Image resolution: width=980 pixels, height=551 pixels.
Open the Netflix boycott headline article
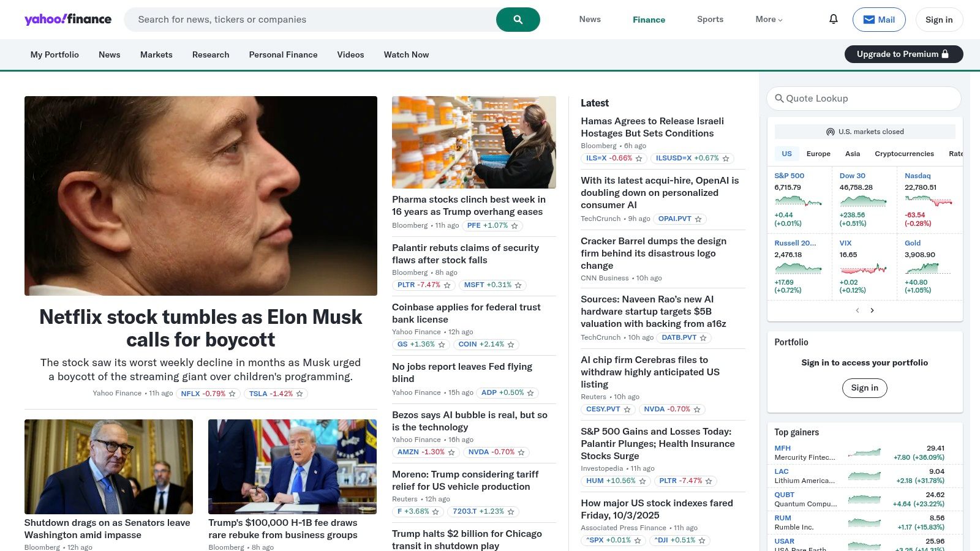pyautogui.click(x=200, y=328)
